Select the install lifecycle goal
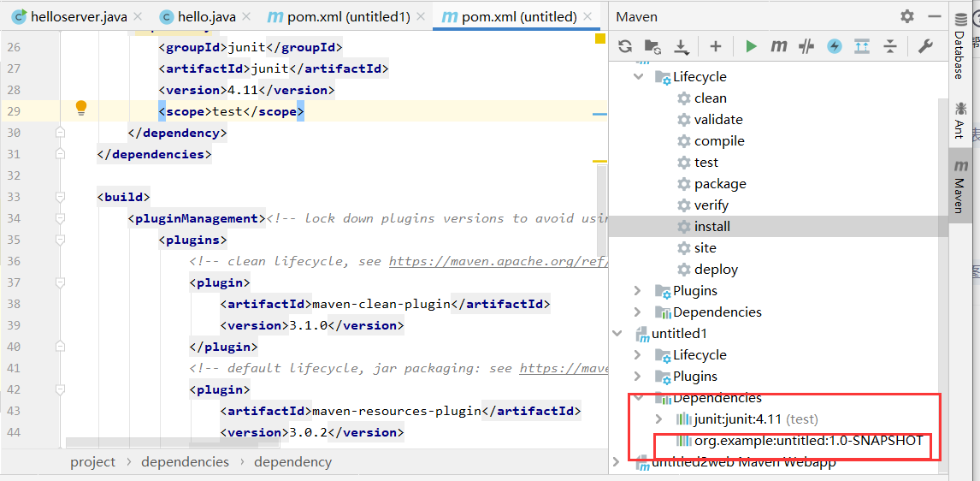Image resolution: width=980 pixels, height=481 pixels. [x=711, y=227]
